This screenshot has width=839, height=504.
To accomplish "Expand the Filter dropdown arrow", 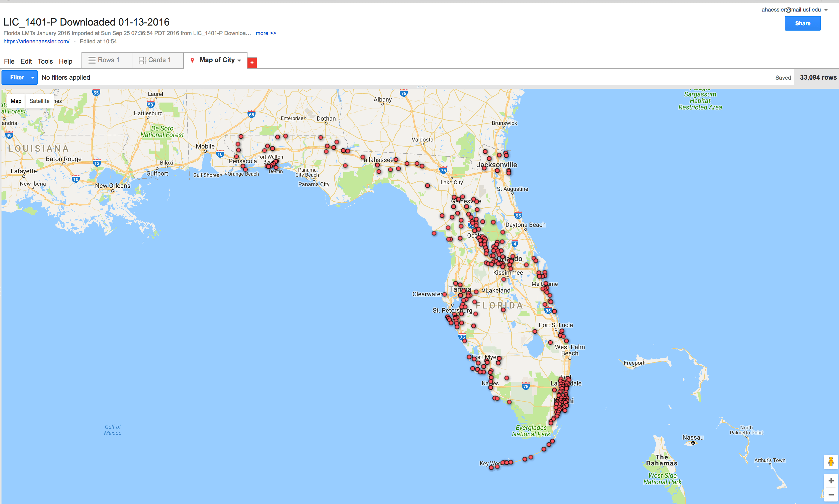I will [33, 77].
